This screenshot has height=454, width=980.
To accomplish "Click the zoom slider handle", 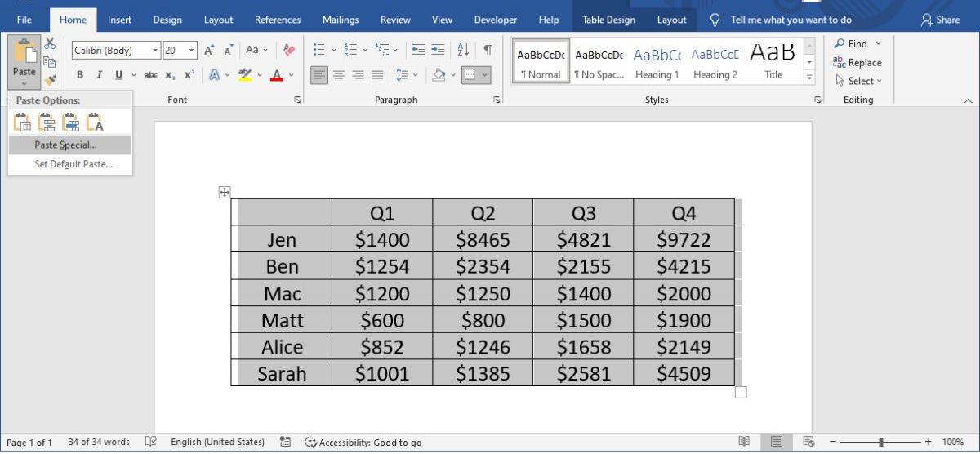I will pyautogui.click(x=881, y=442).
